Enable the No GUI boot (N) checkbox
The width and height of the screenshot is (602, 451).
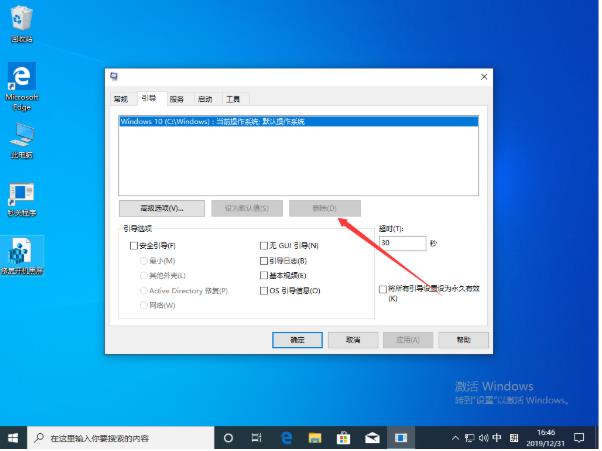[x=264, y=246]
